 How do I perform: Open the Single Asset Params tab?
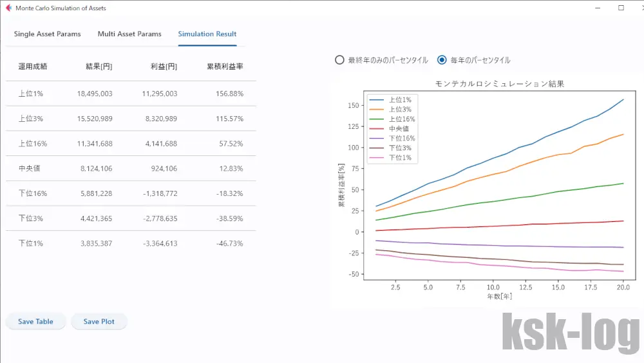[x=48, y=34]
